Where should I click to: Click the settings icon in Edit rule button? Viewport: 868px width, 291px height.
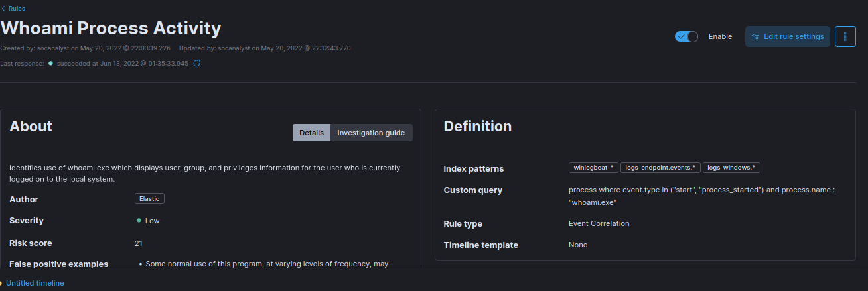click(755, 36)
